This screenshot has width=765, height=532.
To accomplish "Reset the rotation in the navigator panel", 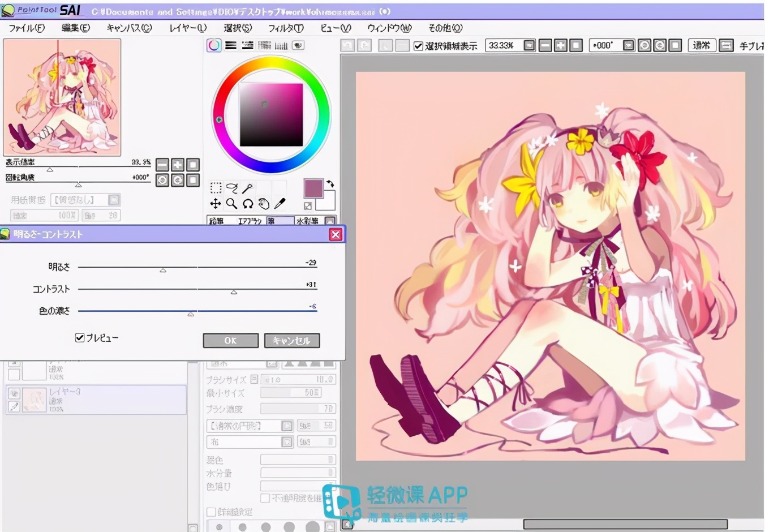I will point(193,180).
